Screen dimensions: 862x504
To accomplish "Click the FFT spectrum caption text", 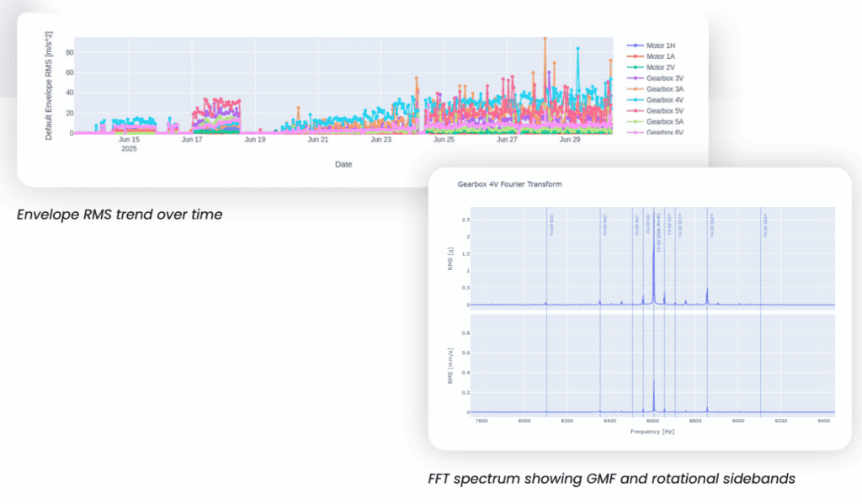I will point(611,480).
